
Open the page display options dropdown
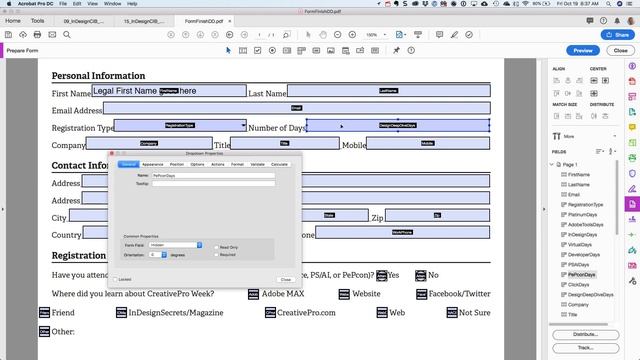(401, 35)
